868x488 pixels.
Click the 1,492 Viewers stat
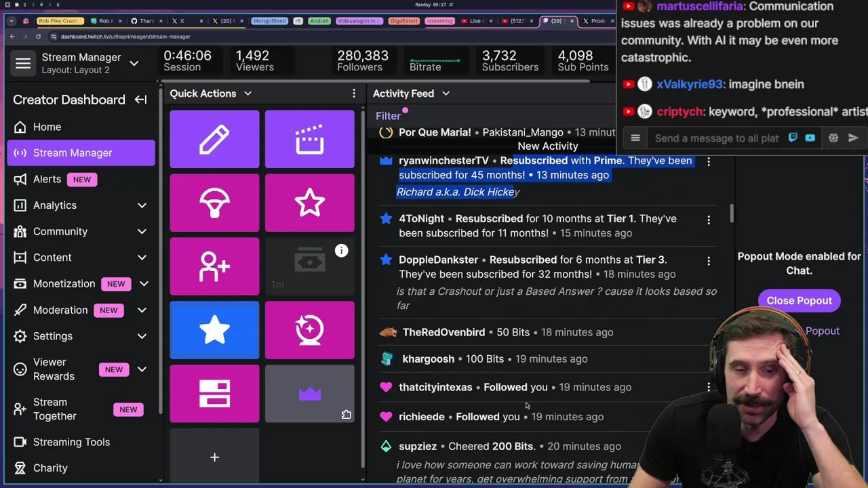[254, 61]
